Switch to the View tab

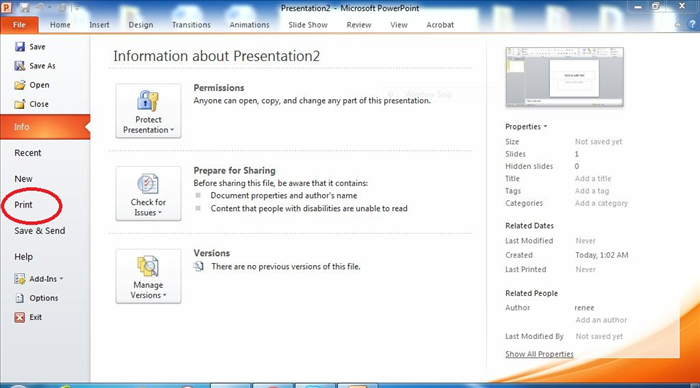point(399,25)
